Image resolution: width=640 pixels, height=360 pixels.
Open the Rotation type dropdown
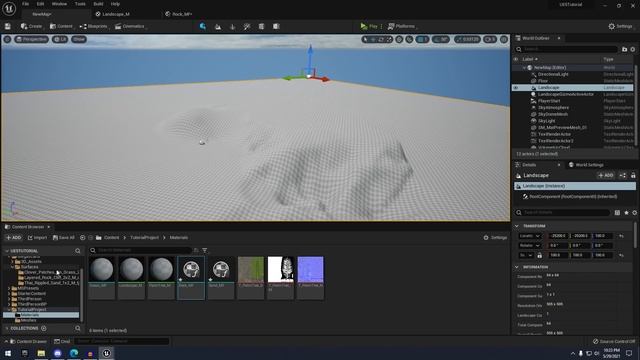pos(530,245)
